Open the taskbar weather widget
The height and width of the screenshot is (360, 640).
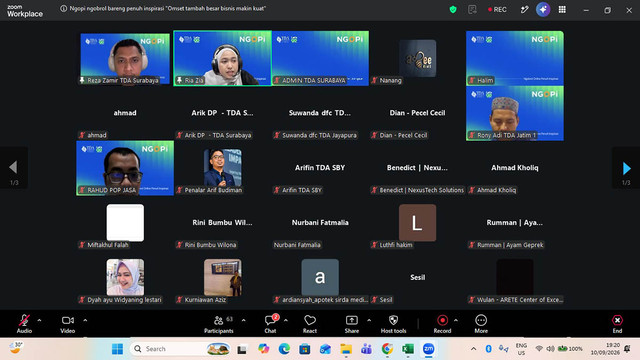tap(16, 348)
